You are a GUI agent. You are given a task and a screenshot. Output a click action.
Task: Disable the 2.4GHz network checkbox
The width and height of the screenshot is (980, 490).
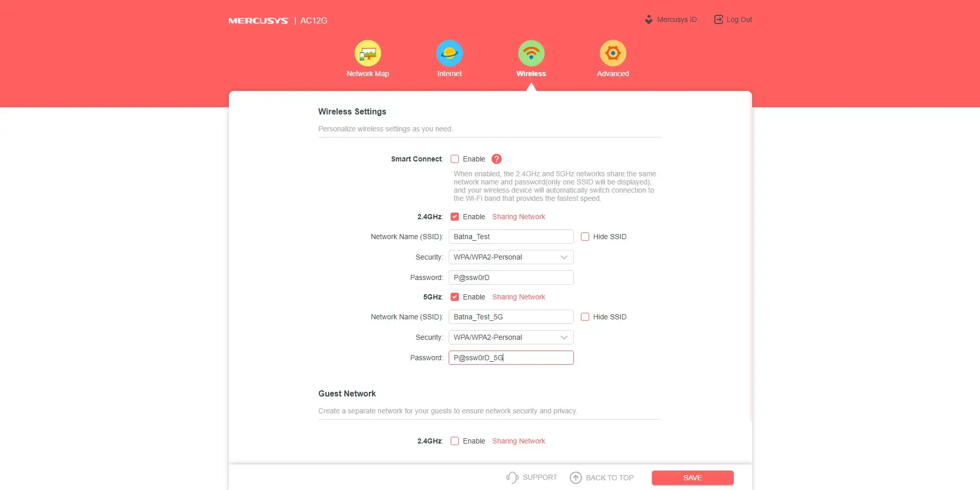(x=455, y=217)
